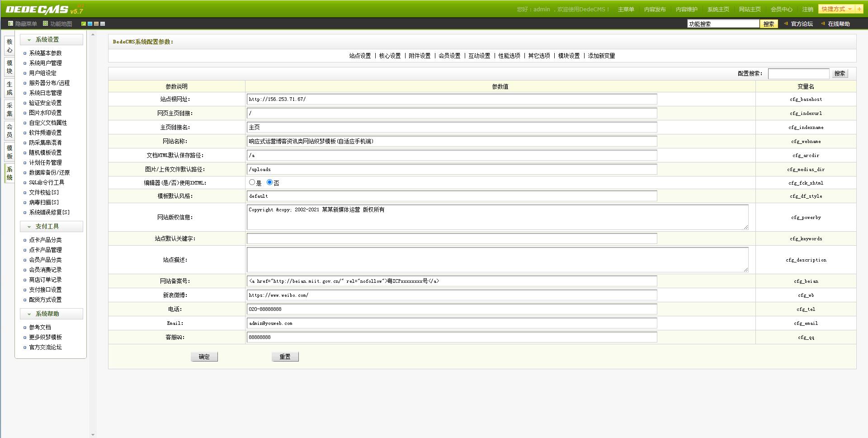Switch to the 其它选项 tab
868x438 pixels.
[539, 56]
